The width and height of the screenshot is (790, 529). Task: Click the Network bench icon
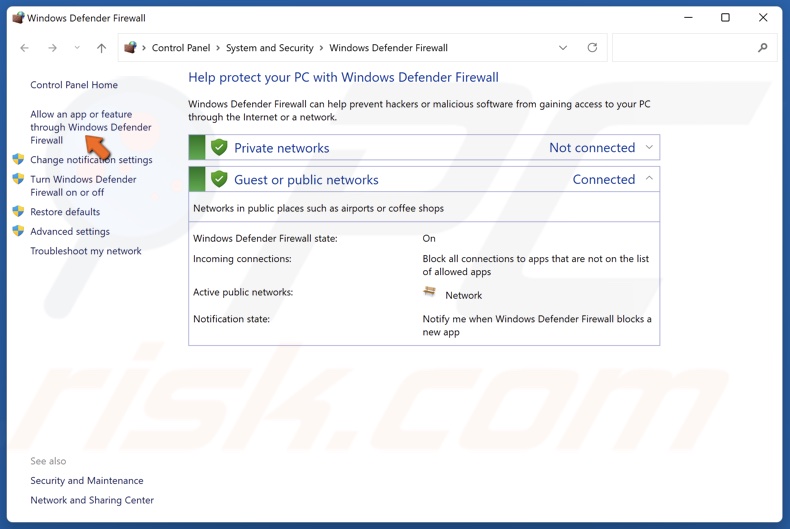[430, 291]
